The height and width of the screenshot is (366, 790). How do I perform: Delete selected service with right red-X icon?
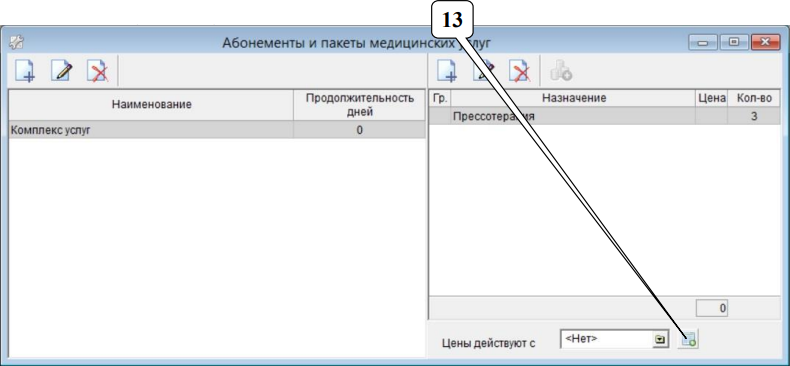pos(519,71)
